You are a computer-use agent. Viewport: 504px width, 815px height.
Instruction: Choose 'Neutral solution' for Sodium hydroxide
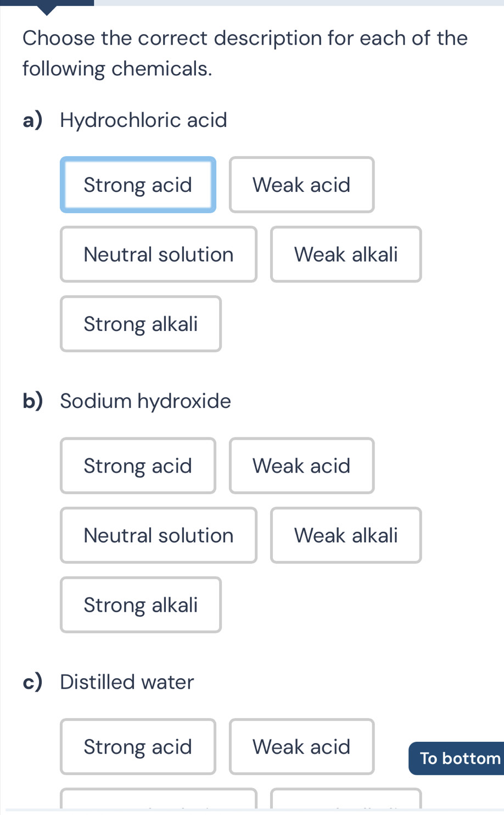pyautogui.click(x=158, y=535)
